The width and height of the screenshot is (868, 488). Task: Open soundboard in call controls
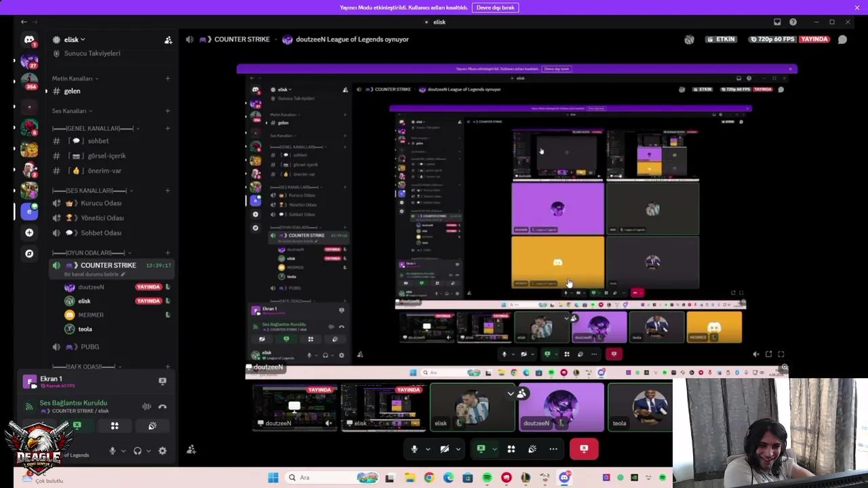point(532,449)
